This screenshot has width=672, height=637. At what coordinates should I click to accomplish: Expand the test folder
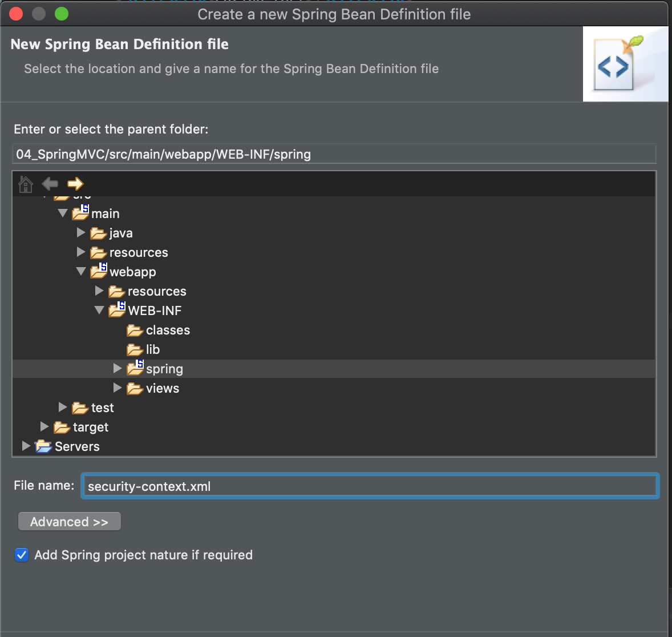click(63, 407)
